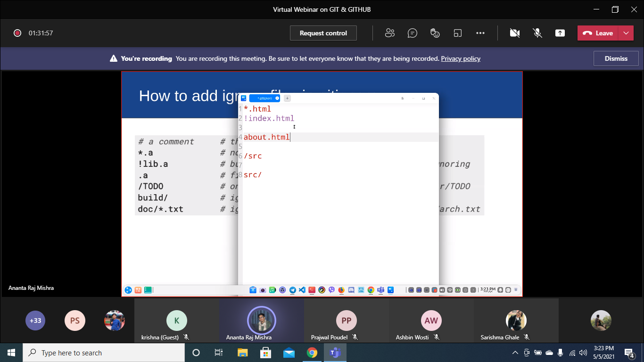Viewport: 644px width, 362px height.
Task: Select Sarishma Ghale's participant tile
Action: tap(516, 321)
